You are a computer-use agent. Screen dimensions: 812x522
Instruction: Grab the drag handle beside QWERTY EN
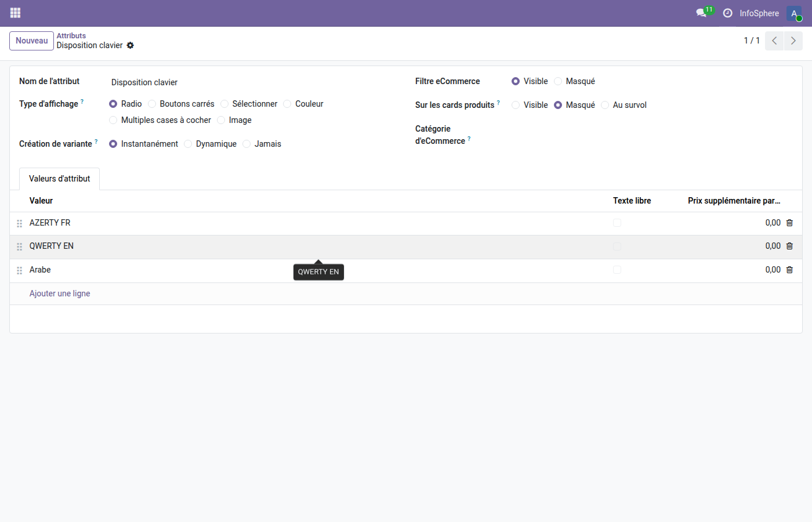19,246
